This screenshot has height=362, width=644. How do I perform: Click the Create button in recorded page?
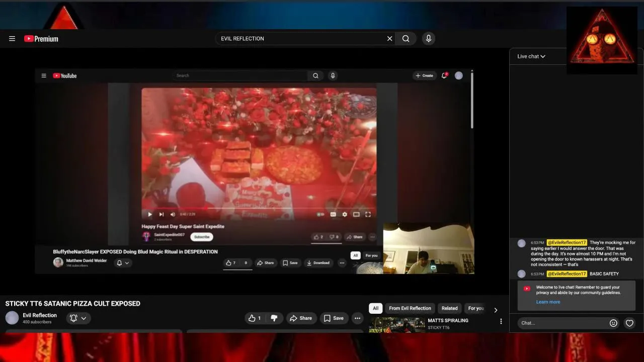[424, 75]
